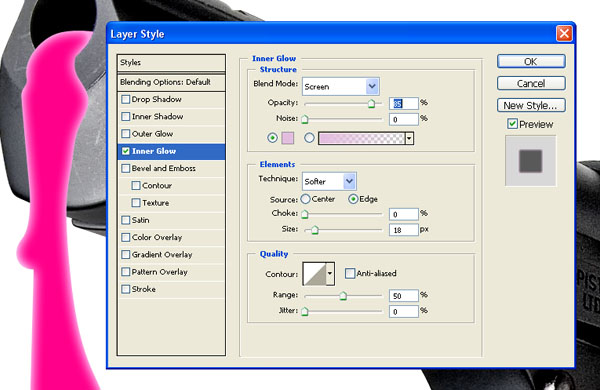Enable the Inner Shadow checkbox
This screenshot has height=390, width=600.
(126, 116)
